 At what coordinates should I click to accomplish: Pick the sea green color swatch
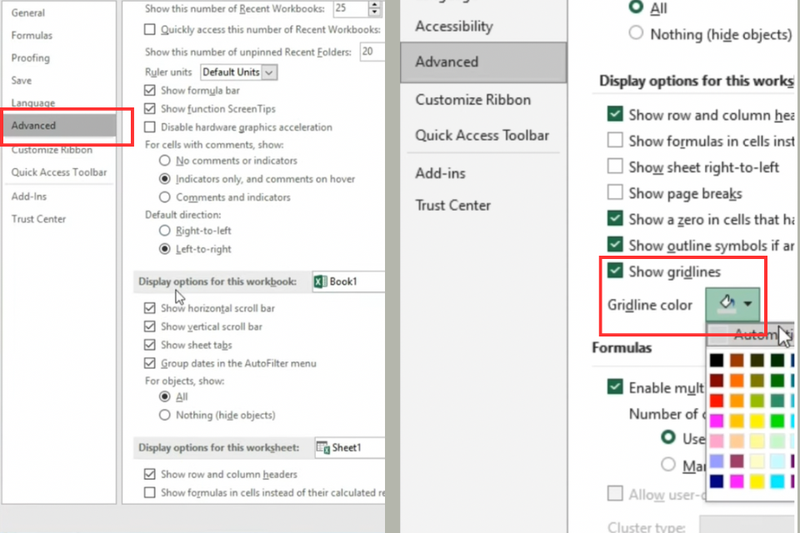click(x=777, y=400)
